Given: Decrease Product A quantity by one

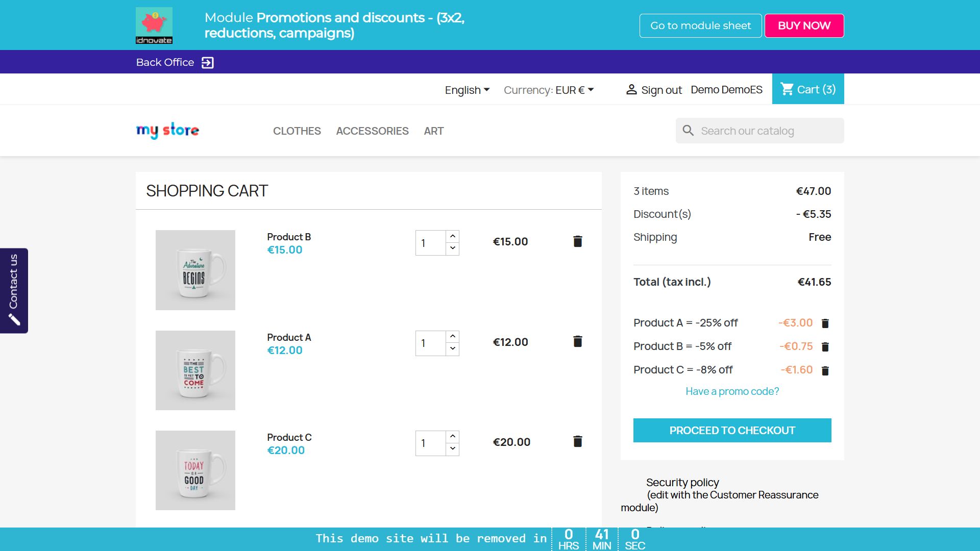Looking at the screenshot, I should (453, 349).
